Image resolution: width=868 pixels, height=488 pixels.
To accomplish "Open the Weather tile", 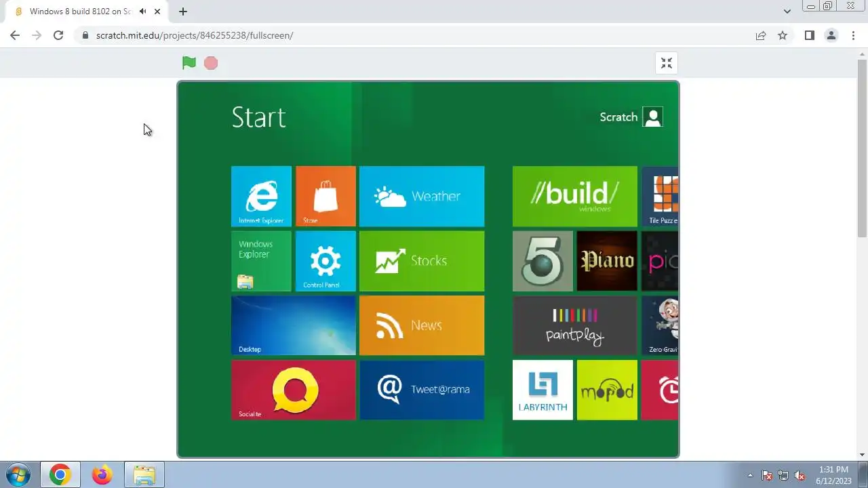I will pos(422,196).
